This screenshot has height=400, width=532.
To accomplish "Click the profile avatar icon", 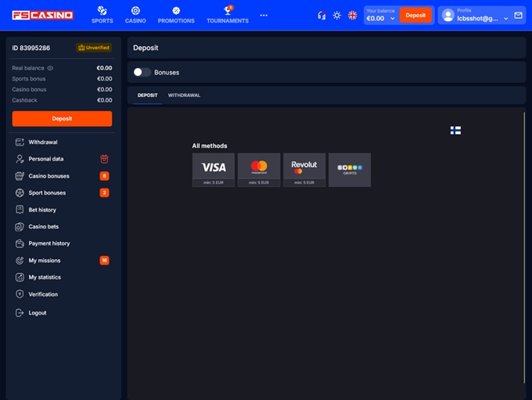I will (x=448, y=16).
